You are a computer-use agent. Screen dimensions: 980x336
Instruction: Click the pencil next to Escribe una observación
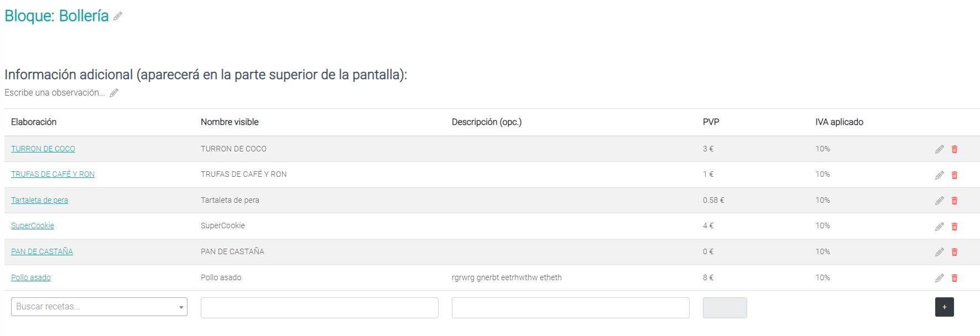point(114,93)
